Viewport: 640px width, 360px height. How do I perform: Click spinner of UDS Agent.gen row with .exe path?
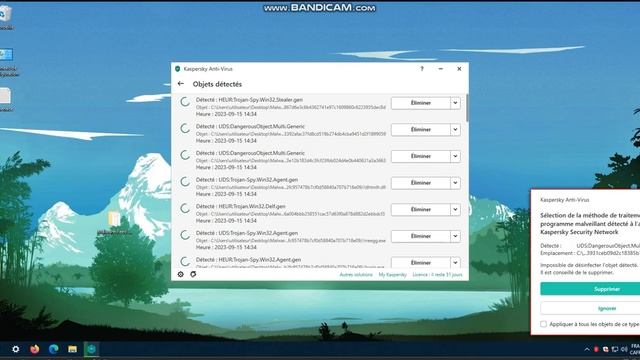pyautogui.click(x=185, y=235)
